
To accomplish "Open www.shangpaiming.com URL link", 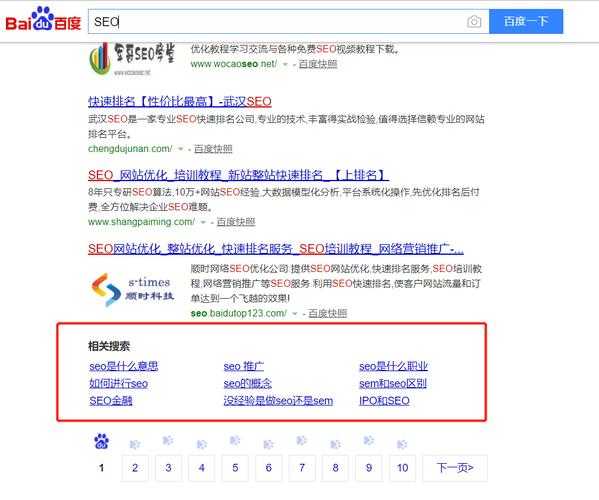I will coord(141,222).
